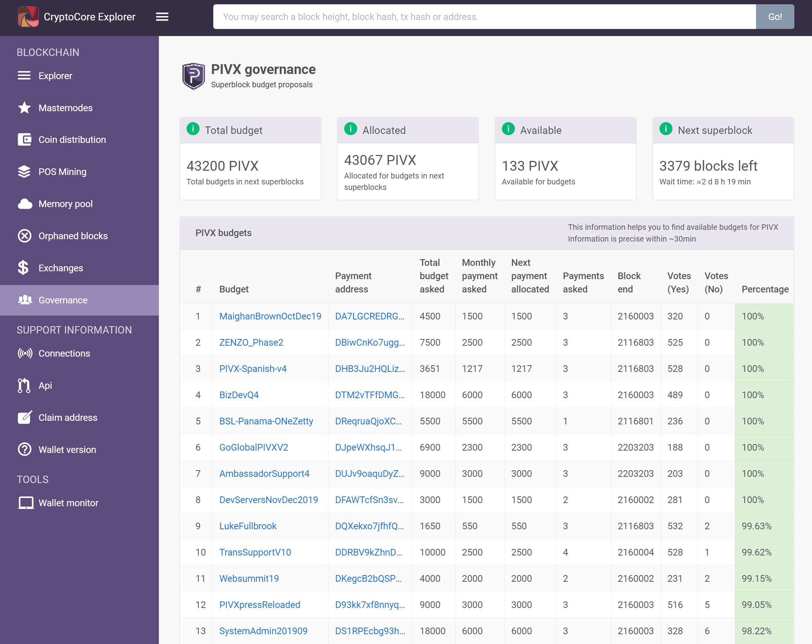Click the Connections broadcast icon
The width and height of the screenshot is (812, 644).
pos(25,354)
